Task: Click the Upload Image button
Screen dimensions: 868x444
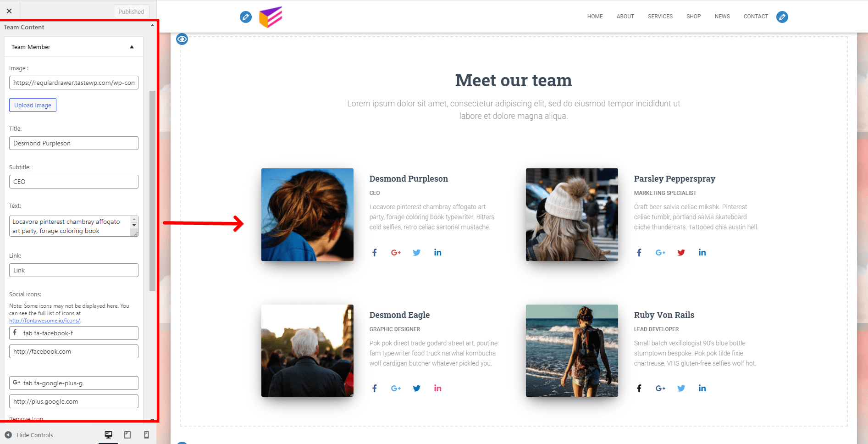Action: tap(33, 105)
